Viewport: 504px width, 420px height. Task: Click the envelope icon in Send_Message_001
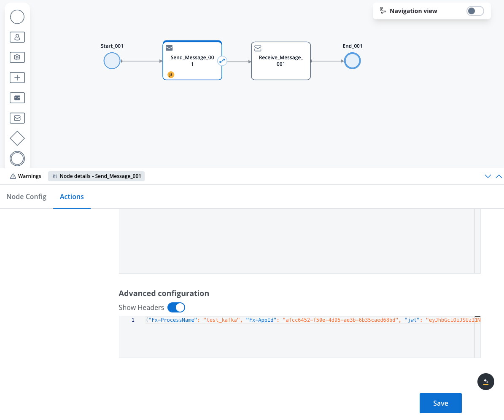pos(170,48)
